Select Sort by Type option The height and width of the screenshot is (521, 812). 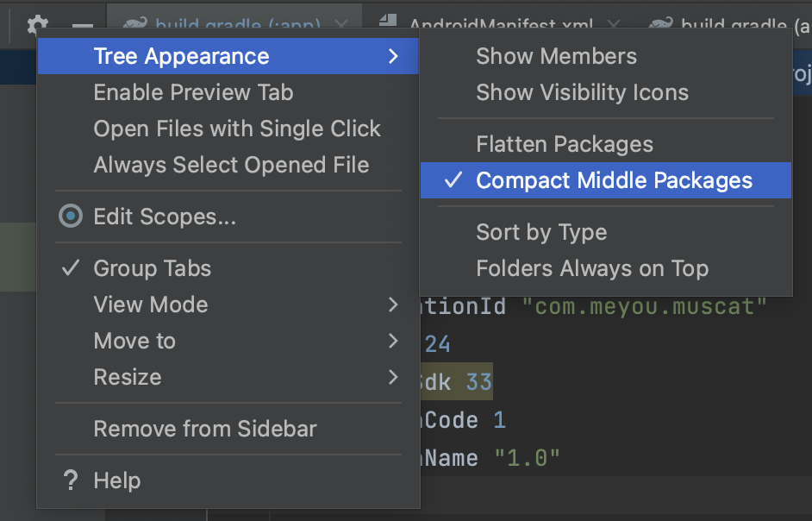pyautogui.click(x=541, y=232)
